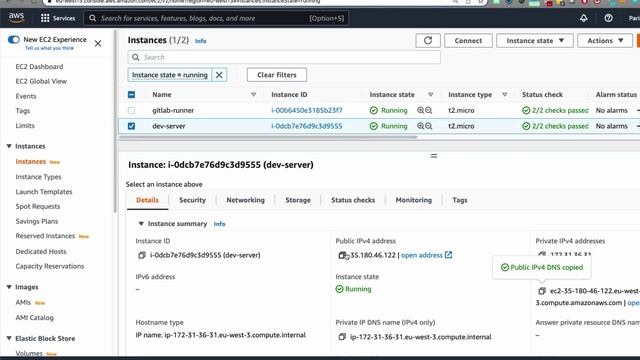Collapse the Instances sidebar section
Image resolution: width=640 pixels, height=360 pixels.
(x=9, y=146)
